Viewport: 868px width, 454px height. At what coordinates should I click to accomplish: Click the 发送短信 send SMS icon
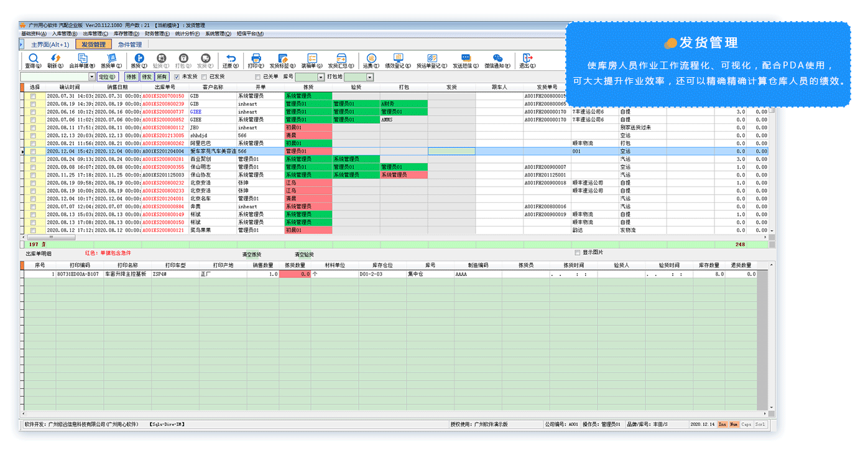tap(465, 58)
